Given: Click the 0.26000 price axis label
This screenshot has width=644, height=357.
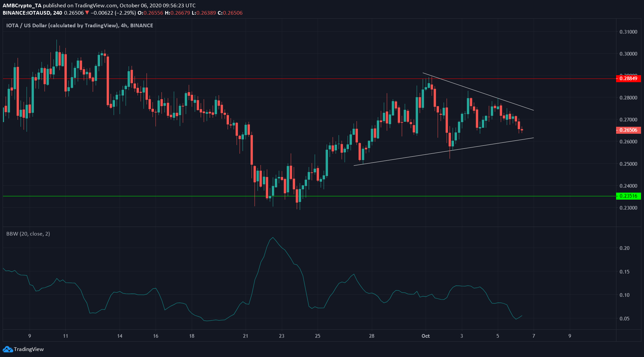Looking at the screenshot, I should point(628,142).
